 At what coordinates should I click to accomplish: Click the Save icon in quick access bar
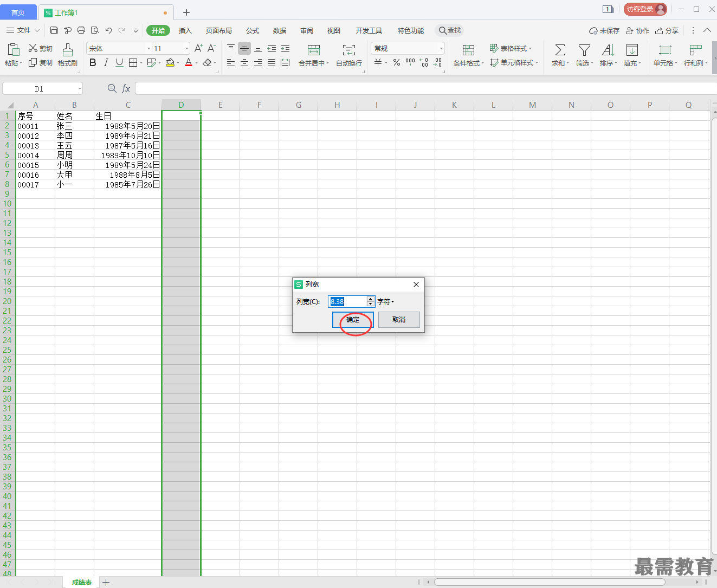tap(54, 30)
